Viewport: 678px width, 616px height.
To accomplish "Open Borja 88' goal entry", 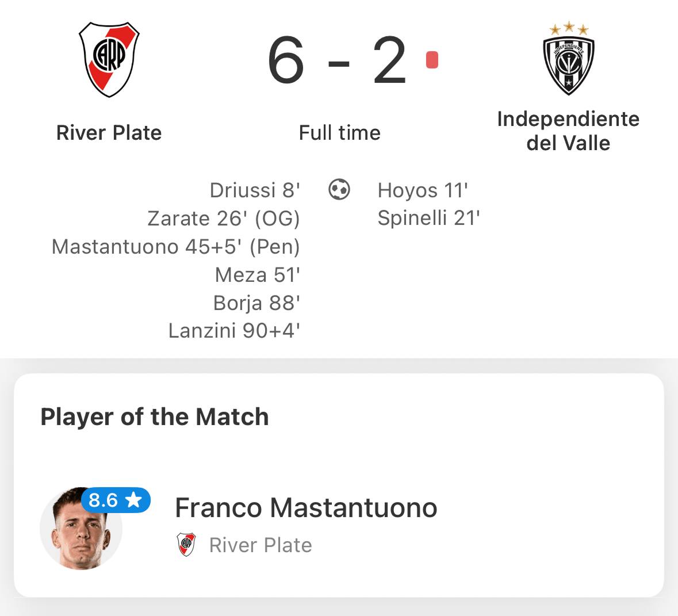I will pos(256,303).
